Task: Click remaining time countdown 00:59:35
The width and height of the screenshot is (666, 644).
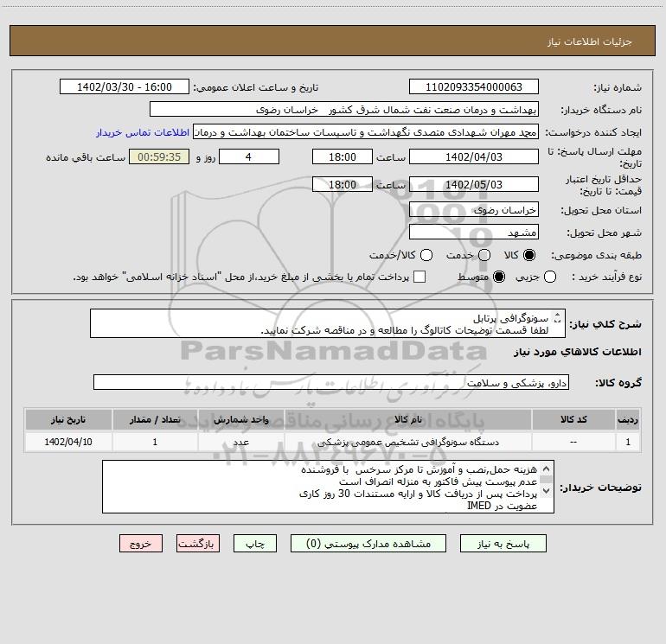Action: pos(159,156)
